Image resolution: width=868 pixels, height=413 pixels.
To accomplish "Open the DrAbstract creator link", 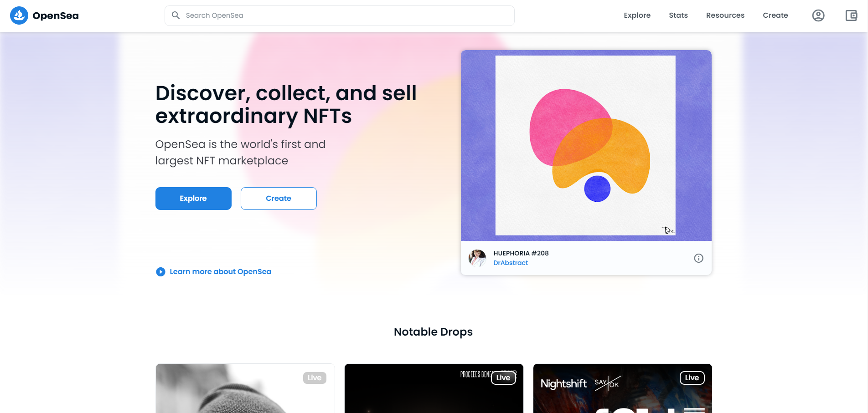I will pos(511,263).
